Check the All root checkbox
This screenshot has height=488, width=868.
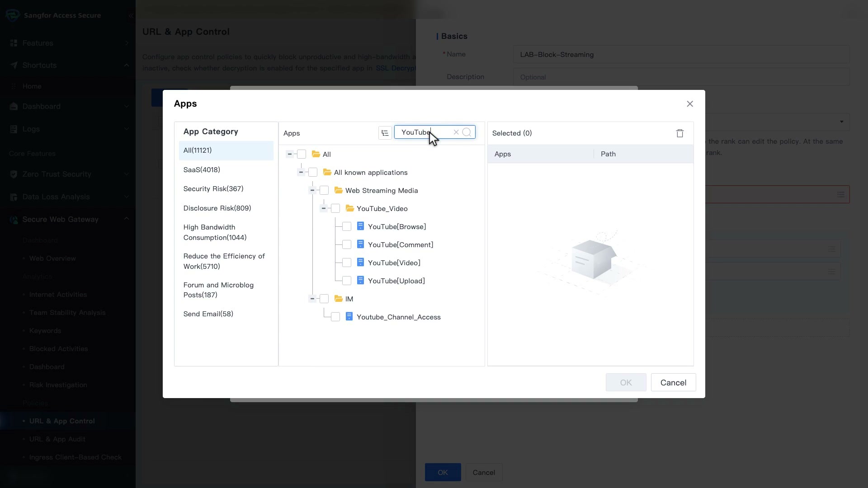point(302,154)
